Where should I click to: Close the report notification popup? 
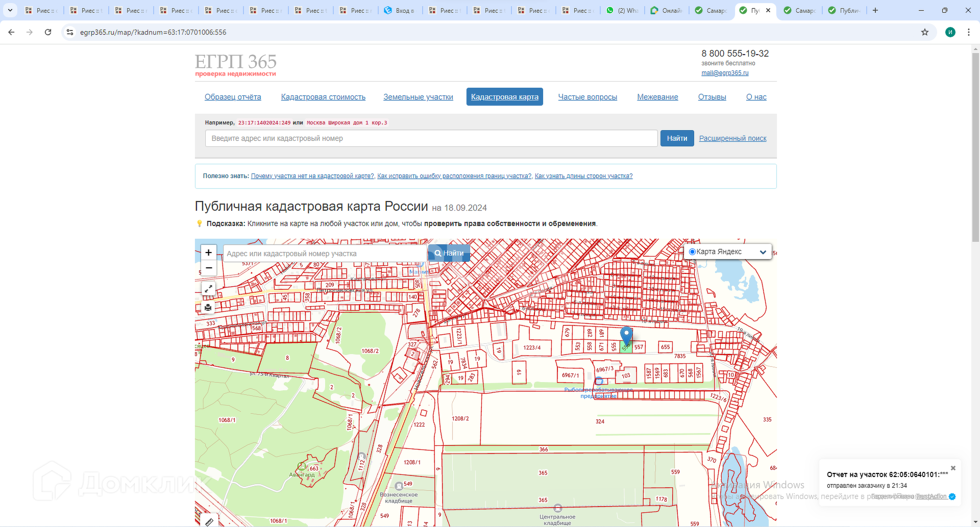(x=952, y=468)
